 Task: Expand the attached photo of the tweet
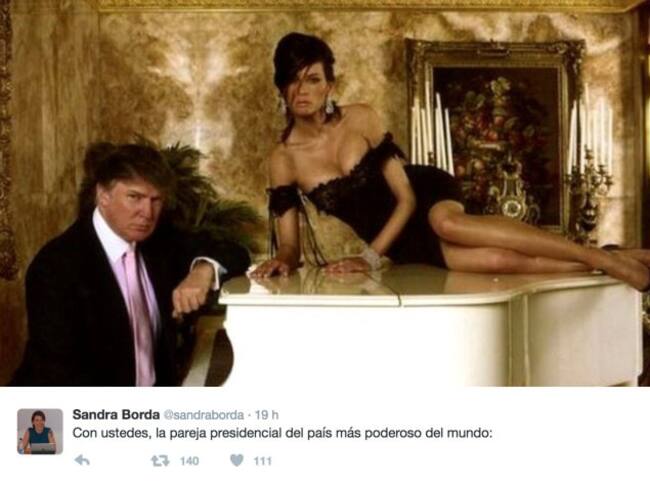pyautogui.click(x=325, y=193)
